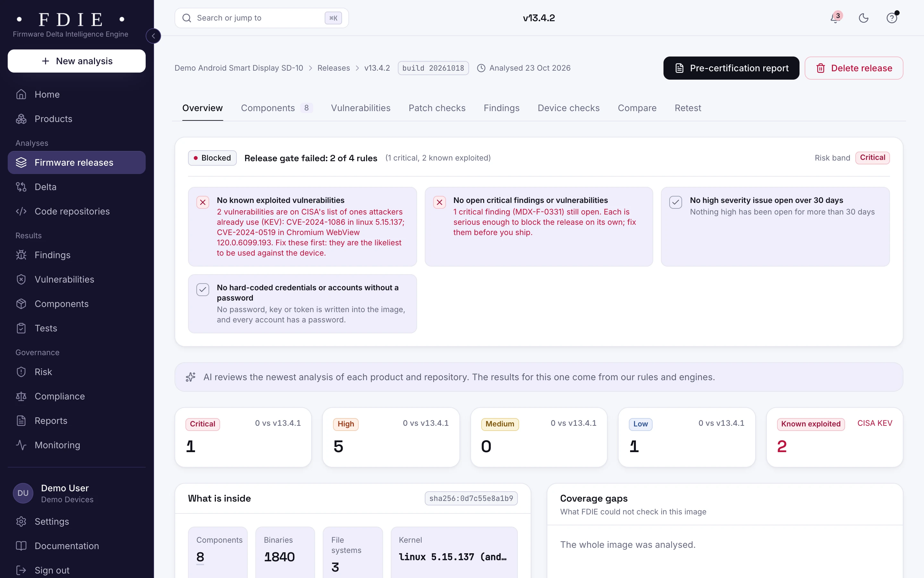Open Settings in sidebar
Image resolution: width=924 pixels, height=578 pixels.
77,522
